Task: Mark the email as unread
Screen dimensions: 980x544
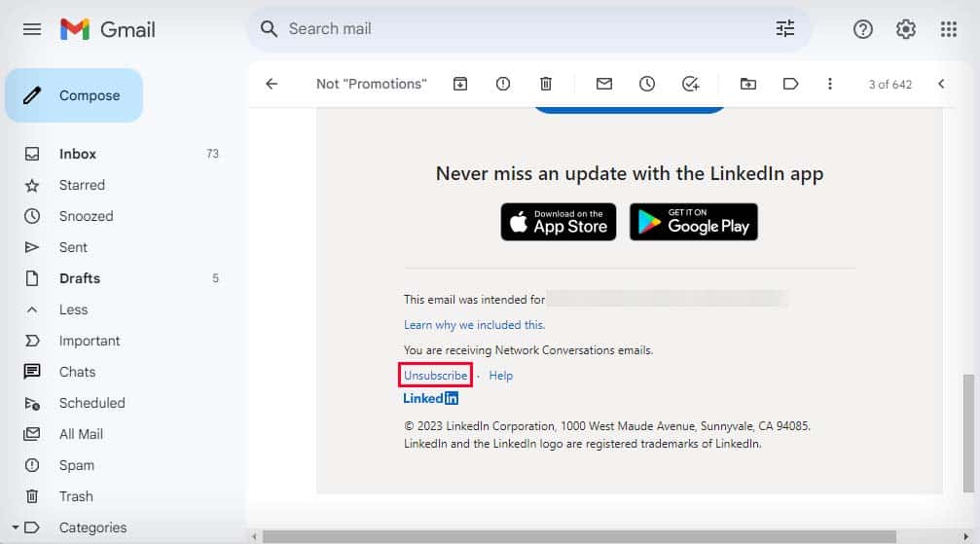Action: pos(603,84)
